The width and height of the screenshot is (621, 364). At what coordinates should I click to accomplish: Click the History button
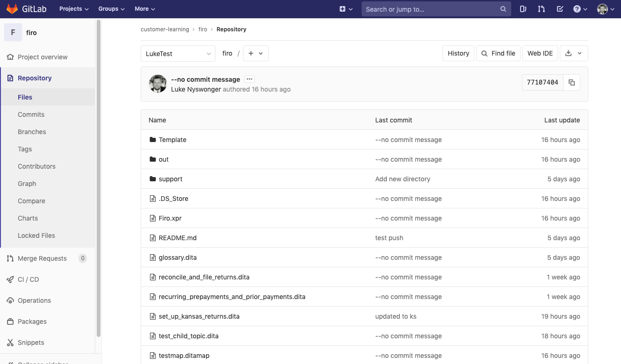[458, 53]
